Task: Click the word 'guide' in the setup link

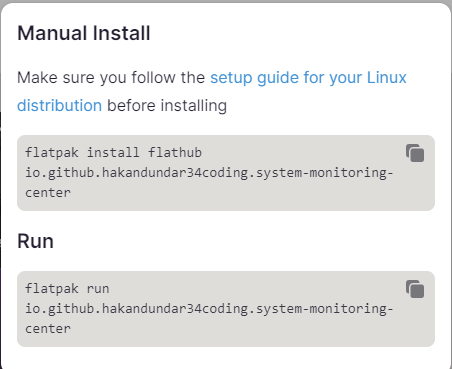Action: 278,78
